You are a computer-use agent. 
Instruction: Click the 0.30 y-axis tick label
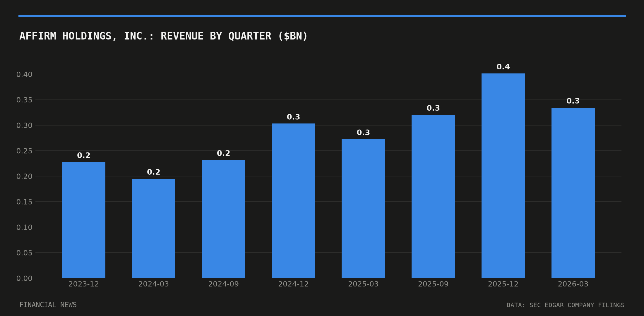pyautogui.click(x=24, y=125)
